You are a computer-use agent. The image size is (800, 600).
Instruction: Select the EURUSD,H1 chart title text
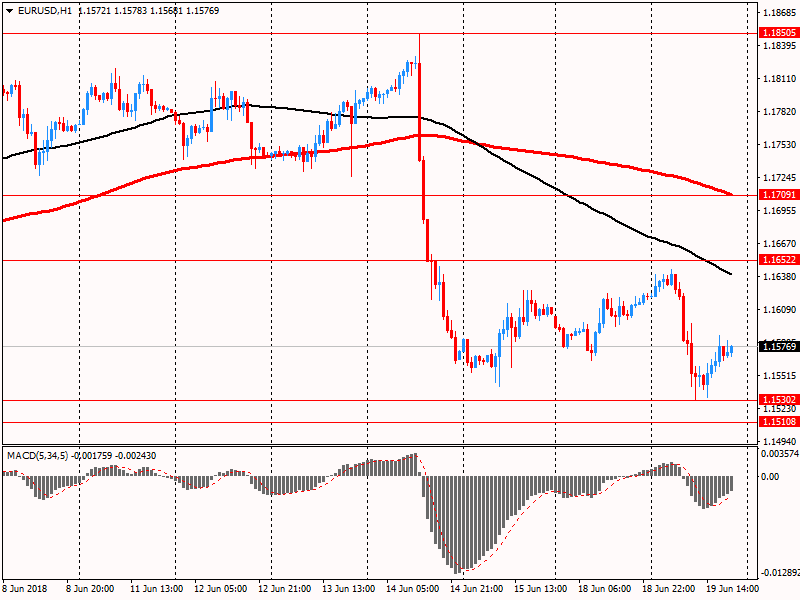[44, 11]
